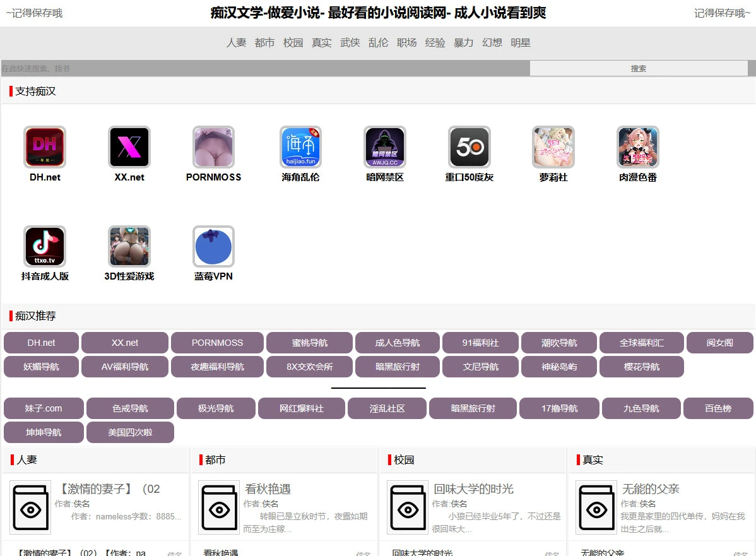Open the 蓝莓VPN icon
Viewport: 756px width, 556px height.
(213, 245)
